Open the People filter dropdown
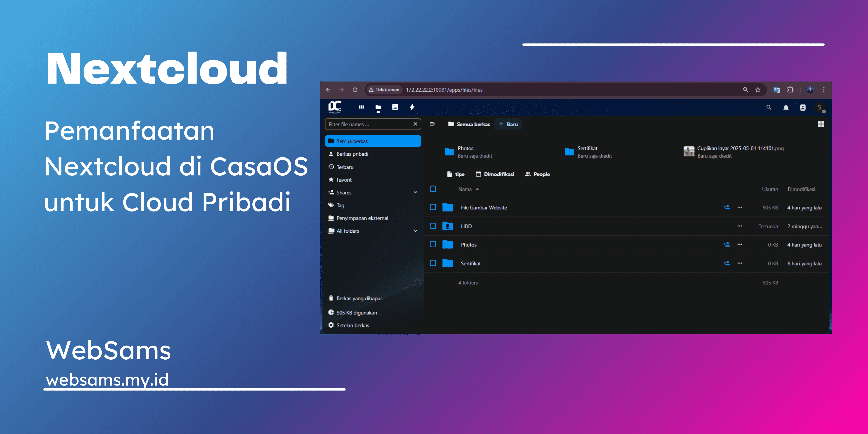 [537, 174]
